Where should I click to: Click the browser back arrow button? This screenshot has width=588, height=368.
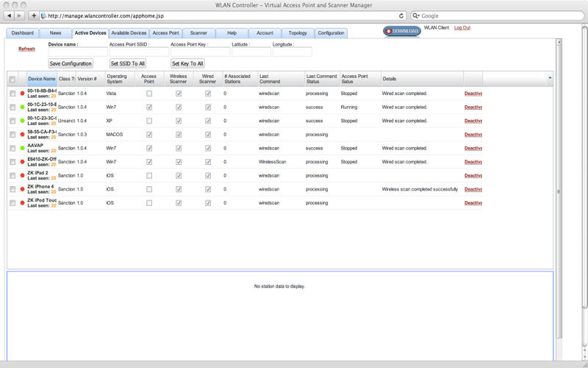pyautogui.click(x=10, y=15)
